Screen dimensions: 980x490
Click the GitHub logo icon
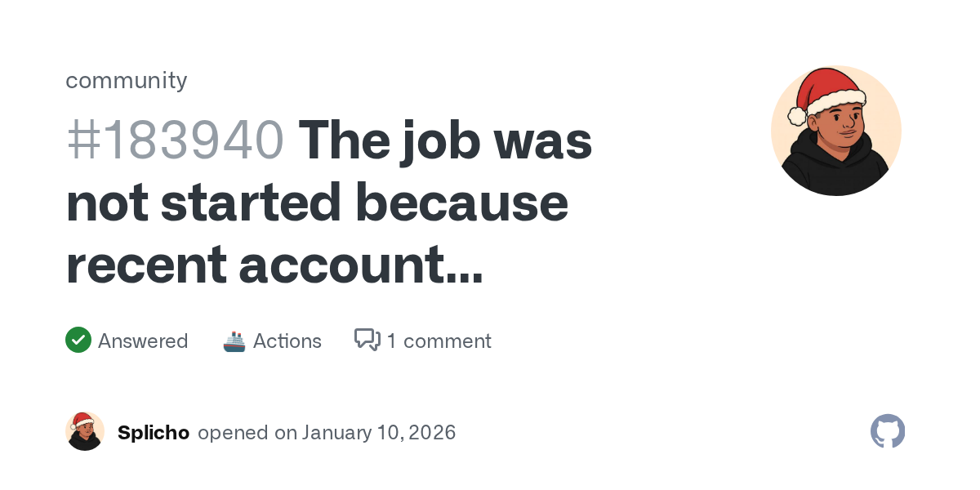coord(888,431)
